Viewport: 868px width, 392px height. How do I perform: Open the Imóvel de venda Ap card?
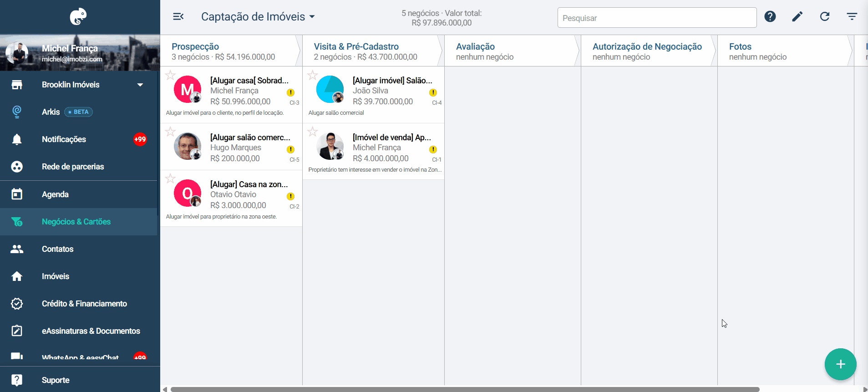point(374,152)
